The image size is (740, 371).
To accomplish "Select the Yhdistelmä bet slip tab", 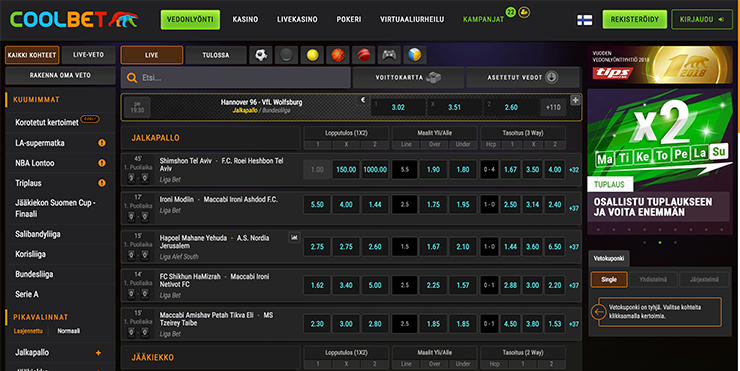I will (653, 279).
